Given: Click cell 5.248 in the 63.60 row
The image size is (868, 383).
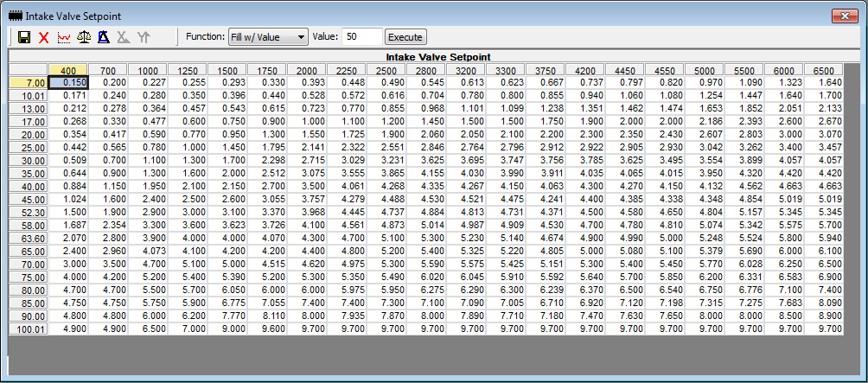Looking at the screenshot, I should pyautogui.click(x=705, y=239).
